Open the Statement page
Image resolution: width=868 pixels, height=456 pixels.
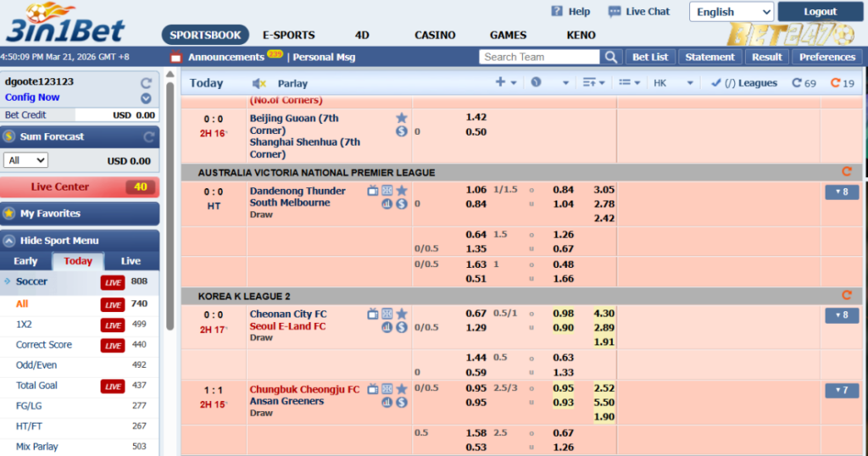tap(709, 57)
